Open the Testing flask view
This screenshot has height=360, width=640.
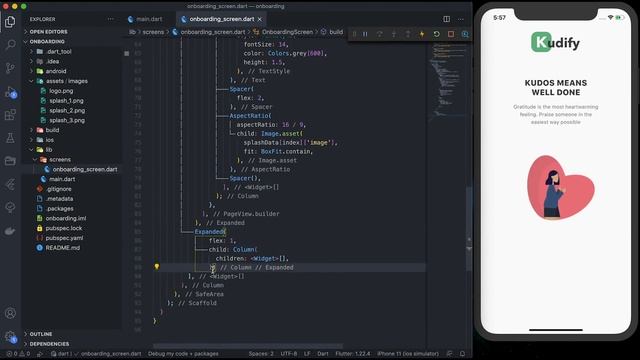click(10, 138)
